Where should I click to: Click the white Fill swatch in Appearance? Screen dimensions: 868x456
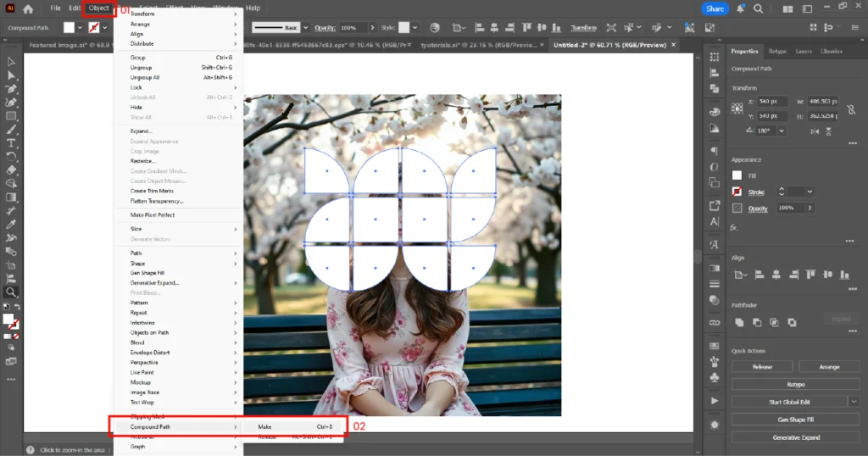(737, 175)
